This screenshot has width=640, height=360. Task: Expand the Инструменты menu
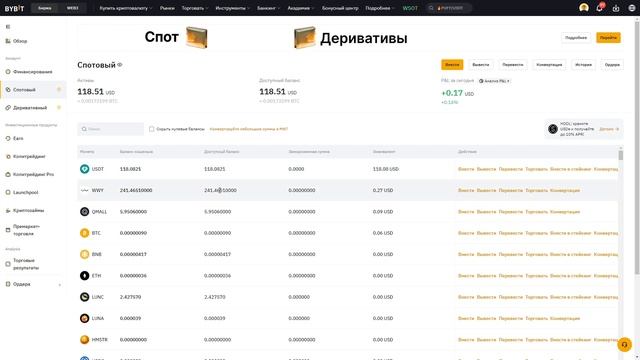232,8
